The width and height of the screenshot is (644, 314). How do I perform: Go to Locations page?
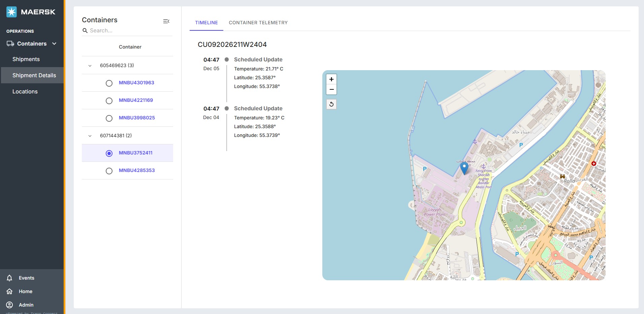pos(25,91)
